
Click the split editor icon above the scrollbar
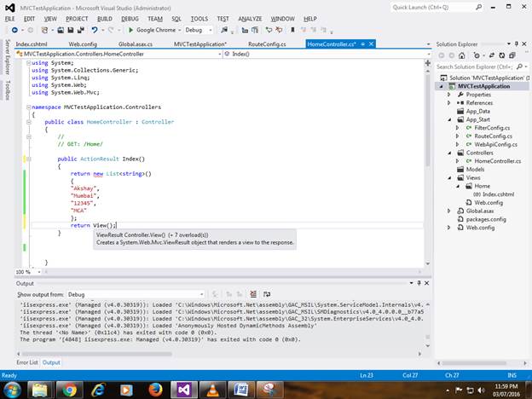click(427, 63)
